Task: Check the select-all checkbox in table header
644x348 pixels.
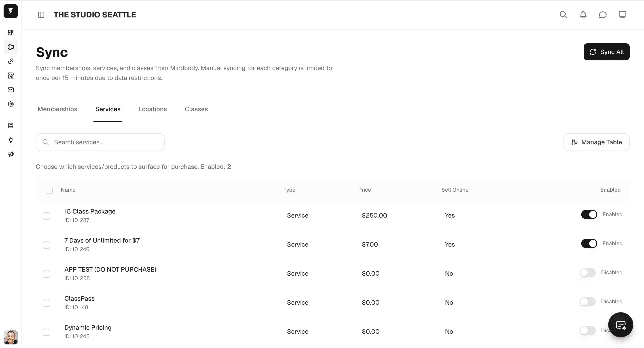Action: 49,190
